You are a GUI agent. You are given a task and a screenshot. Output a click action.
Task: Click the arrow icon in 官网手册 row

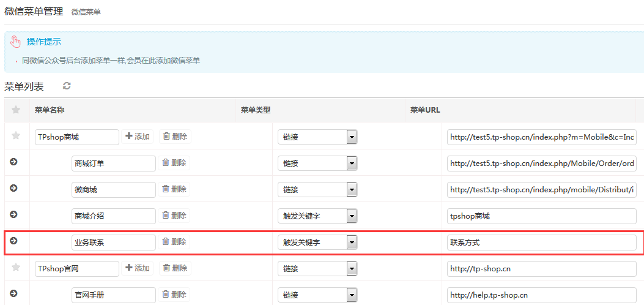(x=14, y=294)
